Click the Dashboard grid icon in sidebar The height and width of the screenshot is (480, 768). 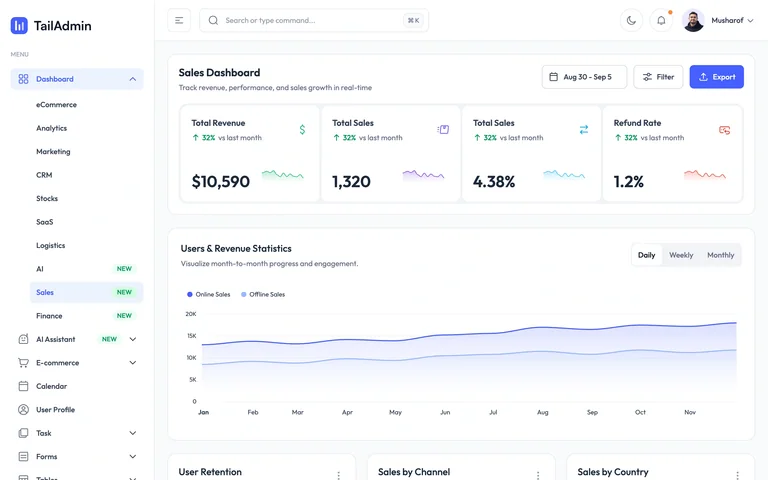tap(23, 79)
